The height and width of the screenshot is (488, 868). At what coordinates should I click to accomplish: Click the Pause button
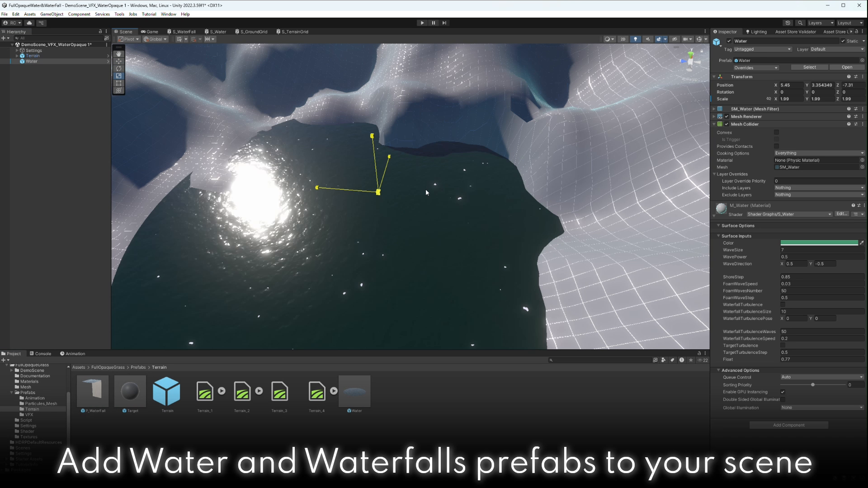point(434,23)
